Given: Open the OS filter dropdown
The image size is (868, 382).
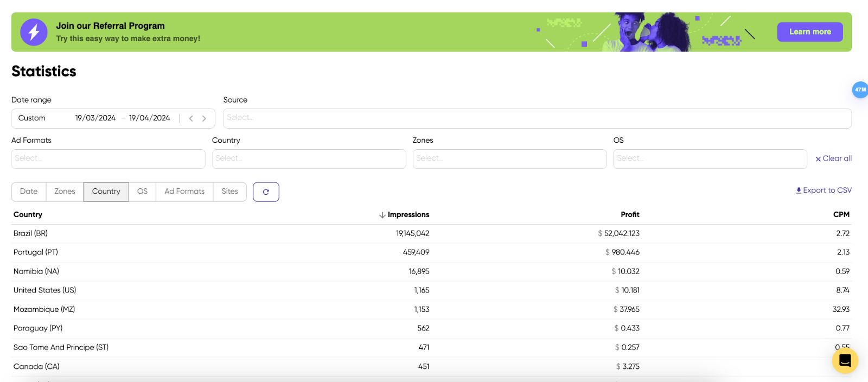Looking at the screenshot, I should (710, 158).
